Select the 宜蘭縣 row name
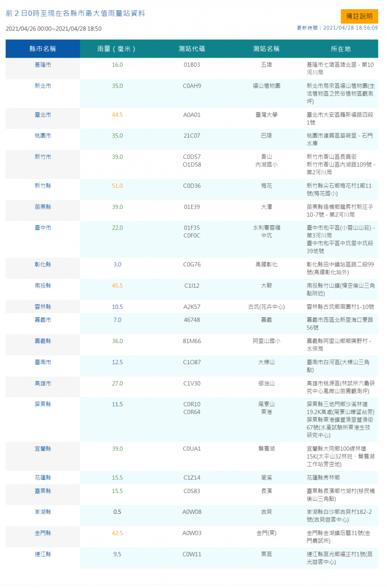Screen dimensions: 387x588 43,449
